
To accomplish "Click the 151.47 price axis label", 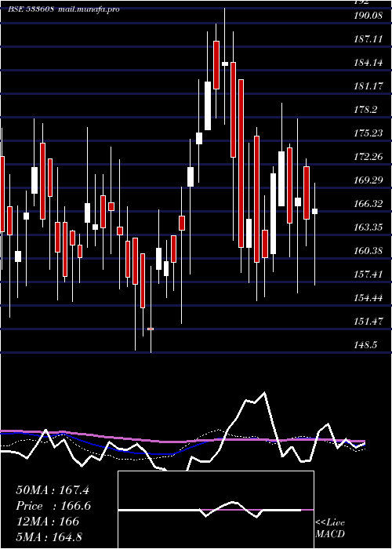I will (x=368, y=321).
